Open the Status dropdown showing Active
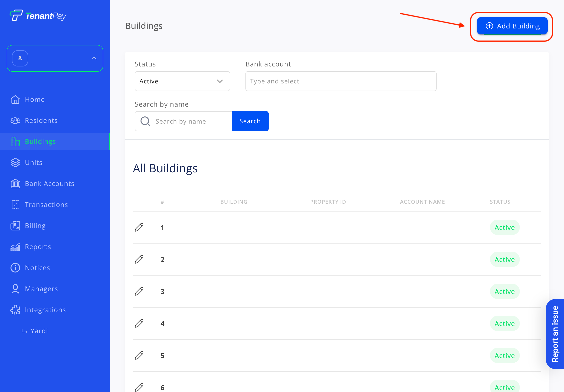Viewport: 564px width, 392px height. tap(182, 81)
